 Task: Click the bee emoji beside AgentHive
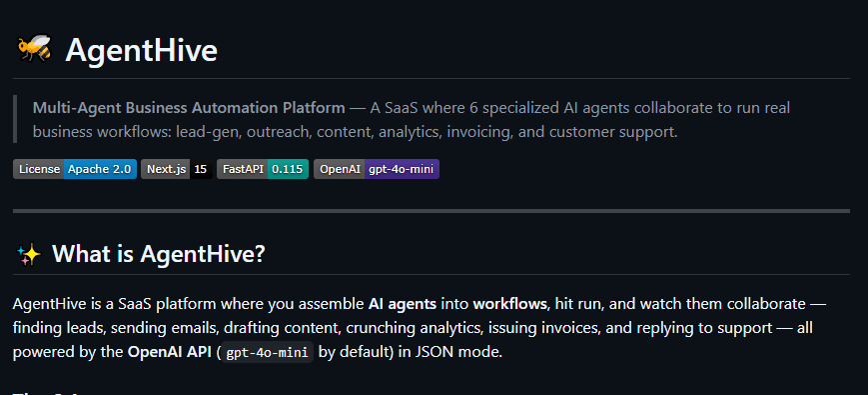pyautogui.click(x=34, y=49)
